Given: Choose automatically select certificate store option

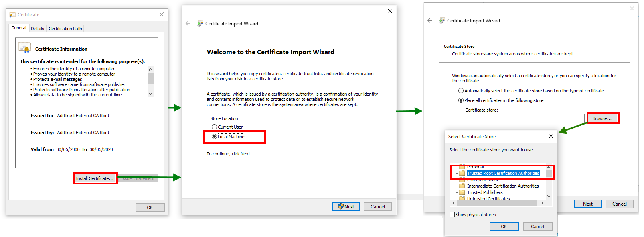Looking at the screenshot, I should coord(461,91).
